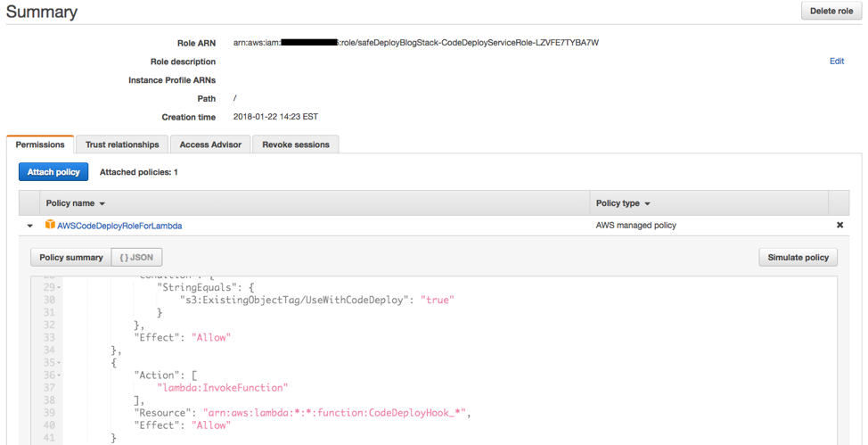Click the "Allow" value on line 33
Image resolution: width=868 pixels, height=445 pixels.
[x=209, y=337]
